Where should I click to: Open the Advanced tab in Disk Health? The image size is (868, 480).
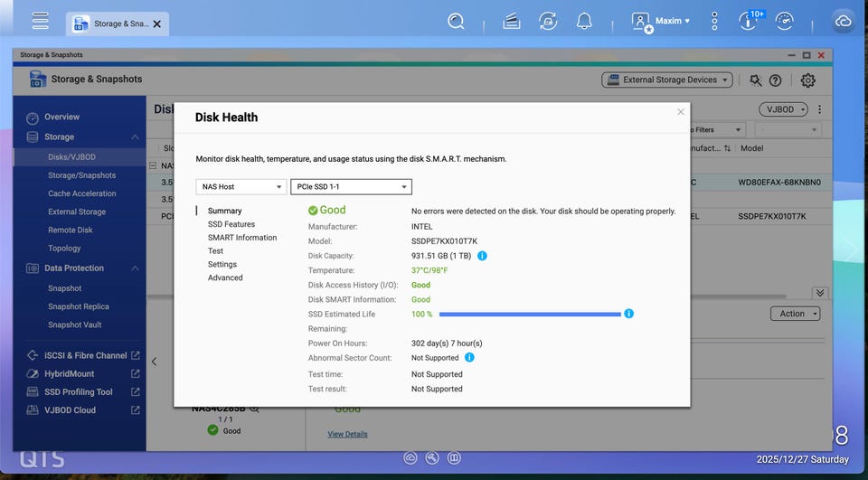(x=225, y=278)
